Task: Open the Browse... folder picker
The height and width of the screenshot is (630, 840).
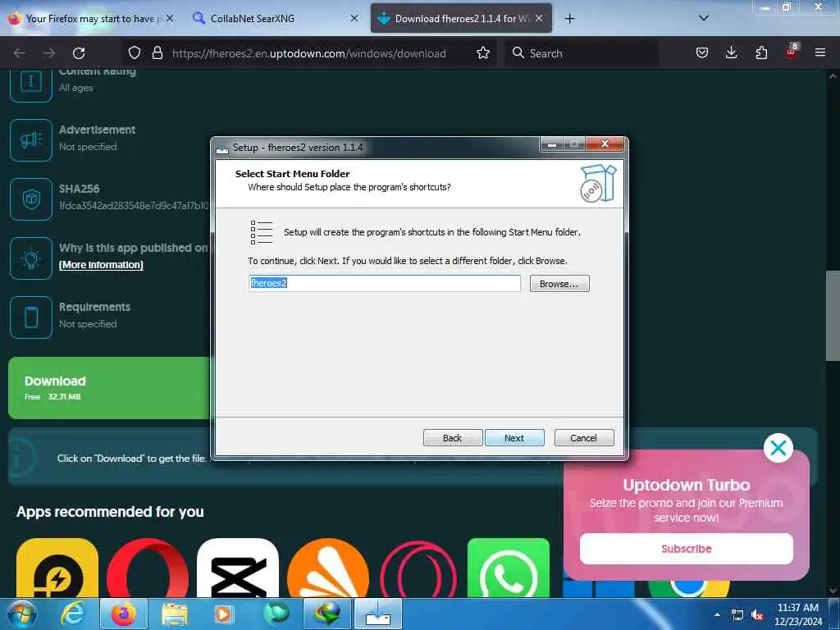Action: [559, 283]
